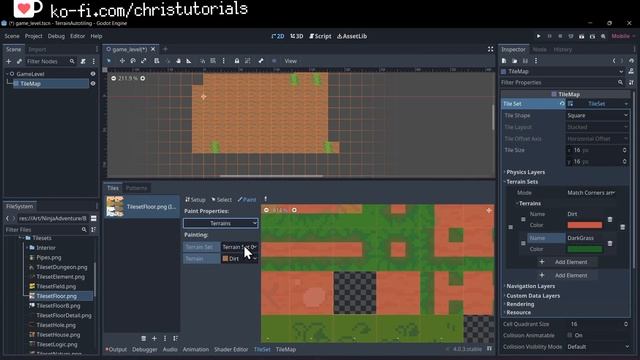Viewport: 640px width, 360px height.
Task: Open the Debug menu
Action: [x=56, y=36]
